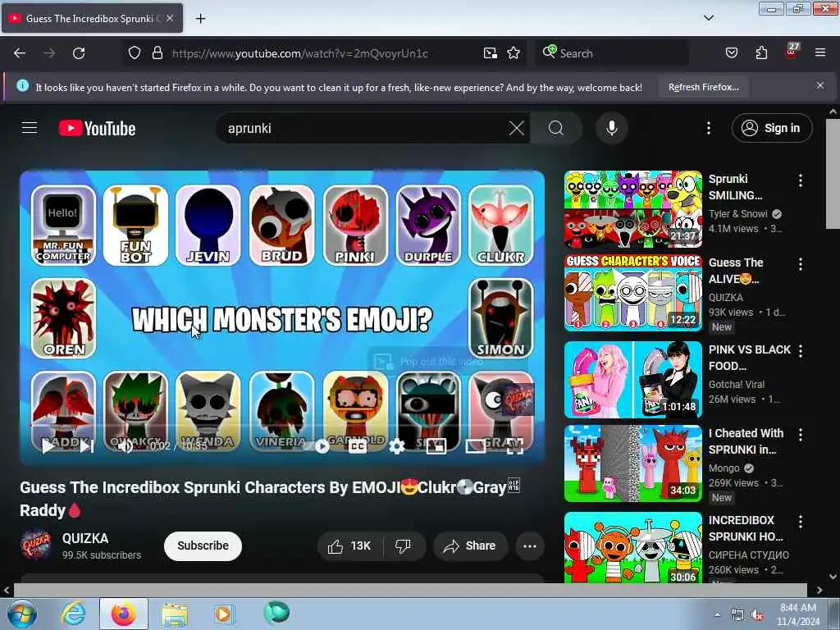
Task: Open options menu for Guess The ALIVE video
Action: 801,264
